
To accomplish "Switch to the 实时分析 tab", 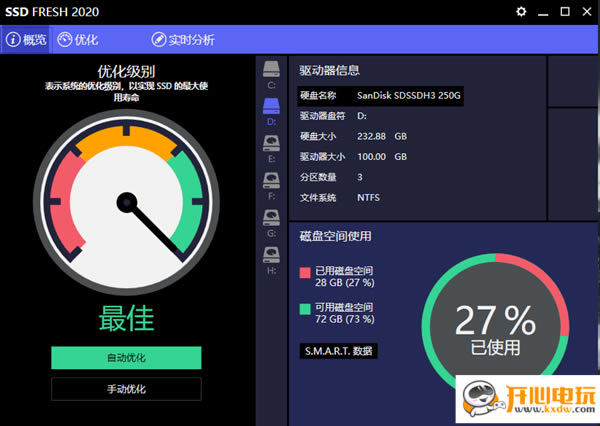I will pos(183,39).
